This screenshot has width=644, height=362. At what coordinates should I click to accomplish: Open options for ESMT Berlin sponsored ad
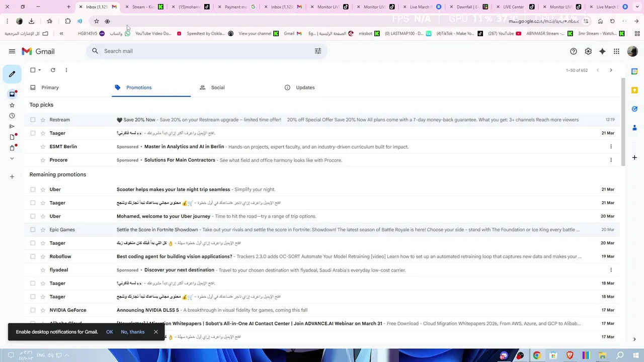pyautogui.click(x=611, y=147)
